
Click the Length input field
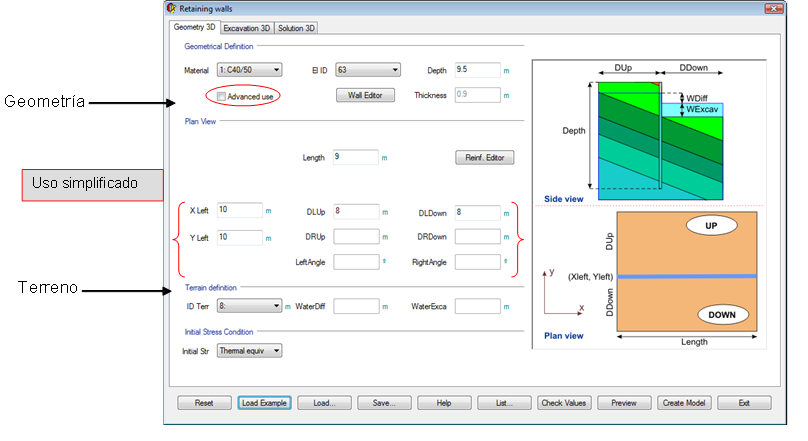[356, 157]
